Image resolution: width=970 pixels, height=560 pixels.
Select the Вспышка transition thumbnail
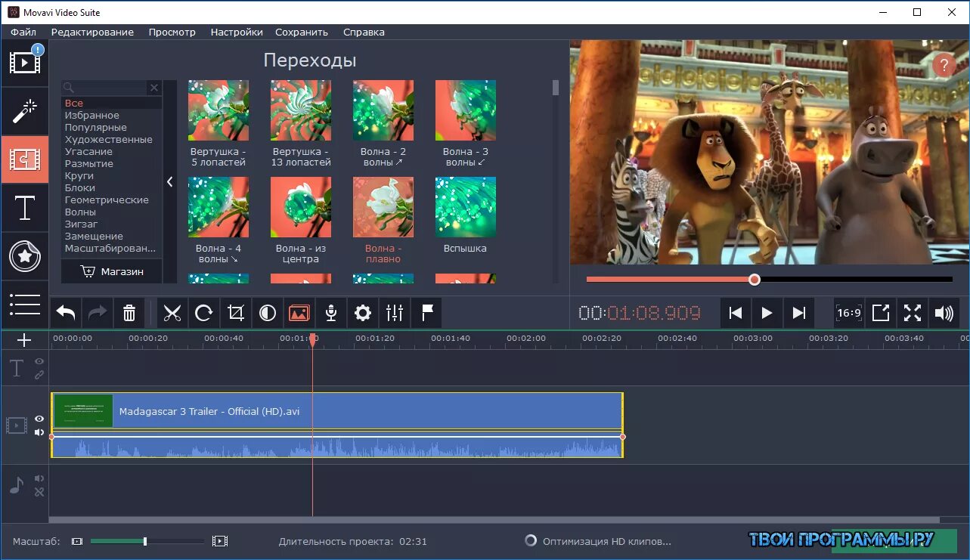coord(466,207)
